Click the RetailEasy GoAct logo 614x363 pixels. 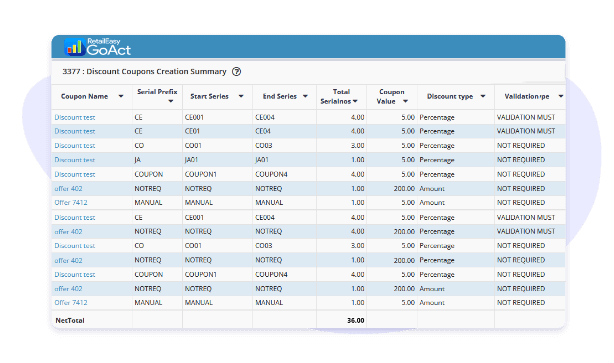click(98, 47)
